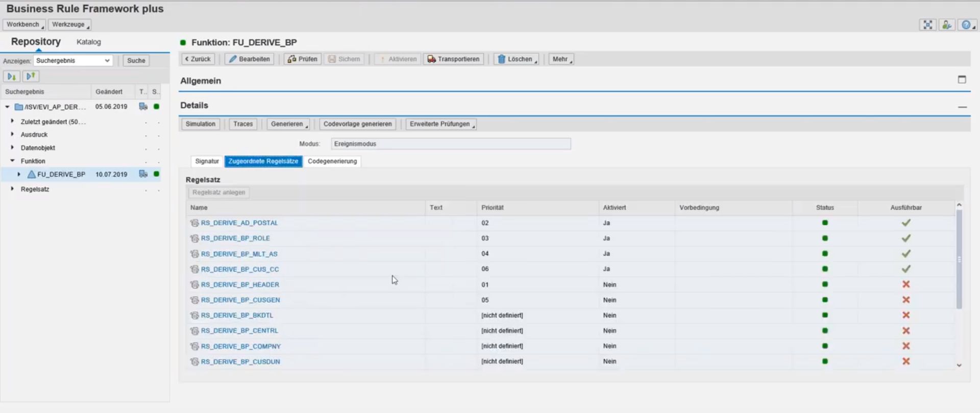Click the expand all nodes icon in Repository

point(11,76)
